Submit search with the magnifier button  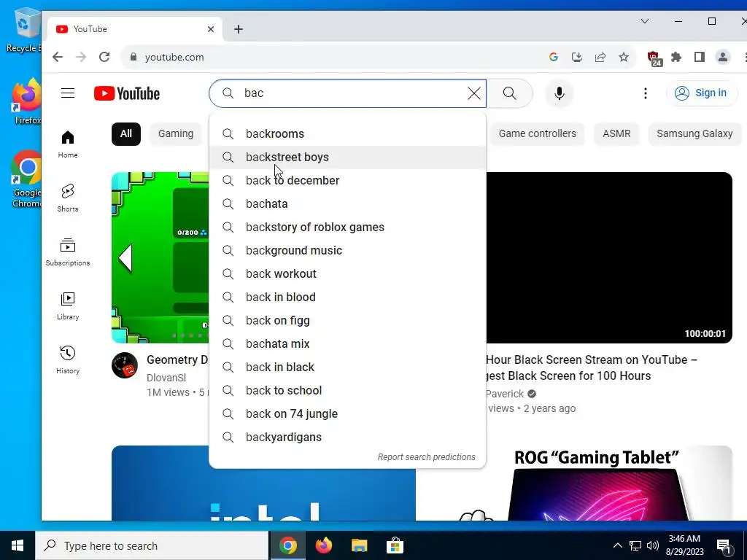[510, 93]
